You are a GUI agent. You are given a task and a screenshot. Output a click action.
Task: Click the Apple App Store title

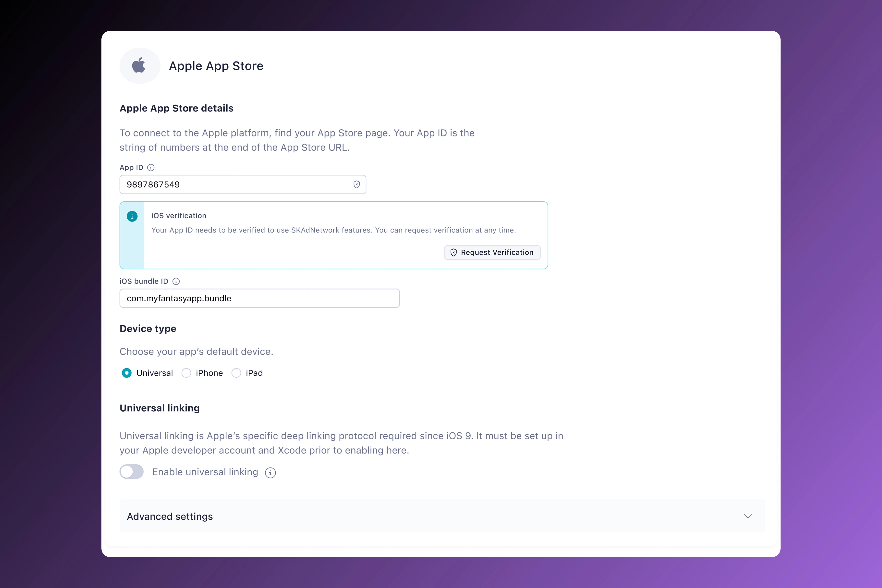[x=216, y=66]
